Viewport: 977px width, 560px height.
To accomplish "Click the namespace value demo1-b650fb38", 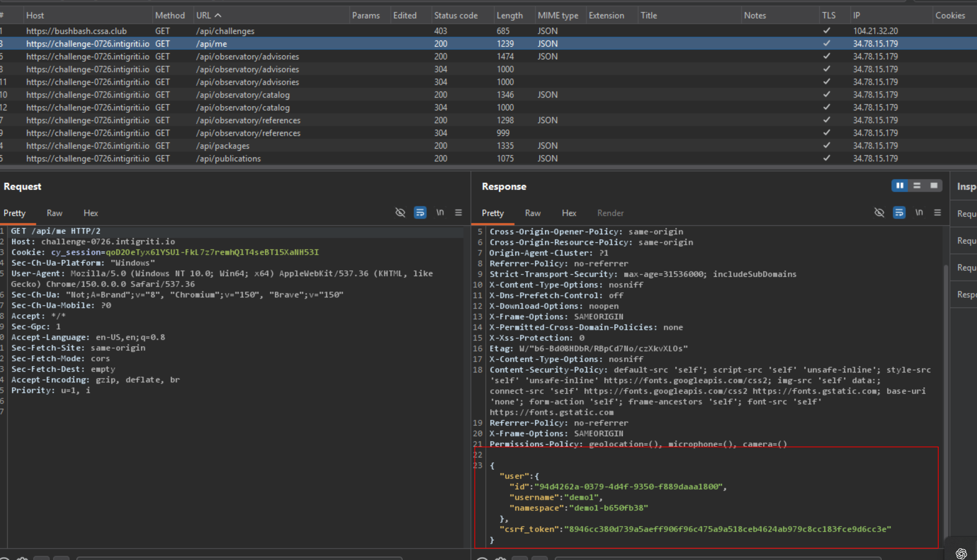I will pyautogui.click(x=608, y=508).
